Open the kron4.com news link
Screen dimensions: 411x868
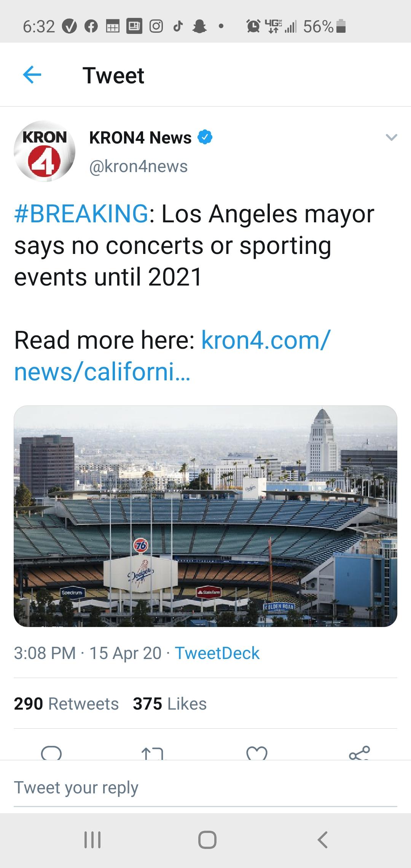coord(172,356)
